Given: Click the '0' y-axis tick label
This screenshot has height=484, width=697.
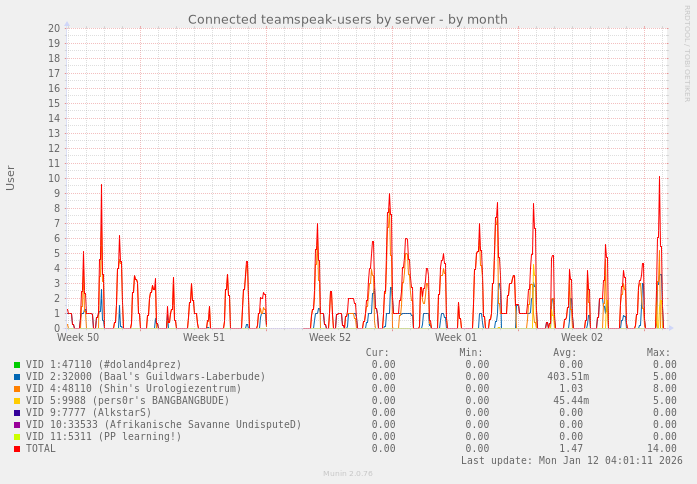Looking at the screenshot, I should click(56, 328).
